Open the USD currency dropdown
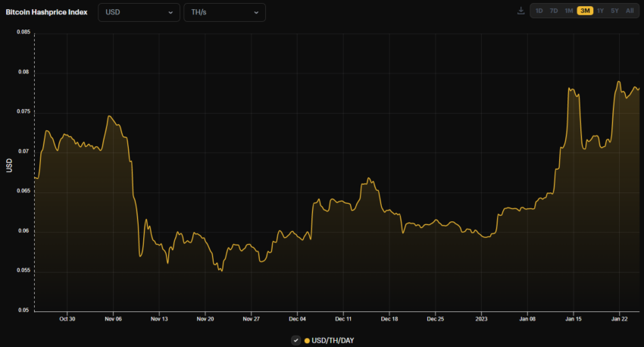Image resolution: width=644 pixels, height=347 pixels. tap(138, 12)
